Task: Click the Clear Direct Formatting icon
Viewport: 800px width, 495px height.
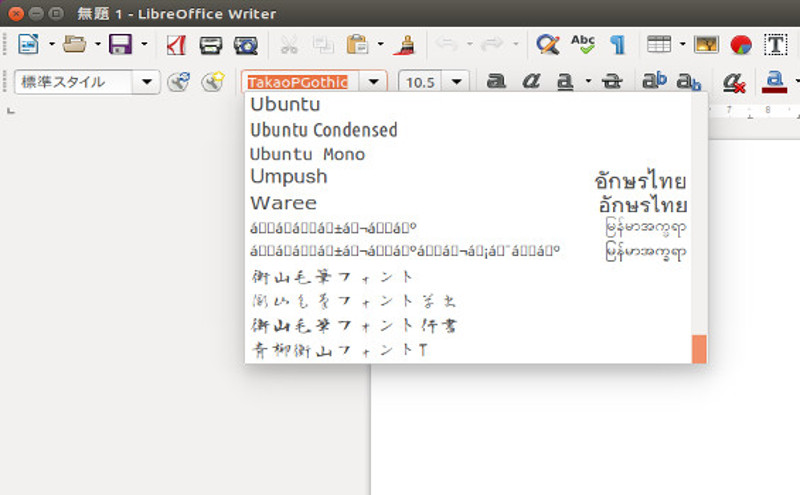Action: (x=735, y=82)
